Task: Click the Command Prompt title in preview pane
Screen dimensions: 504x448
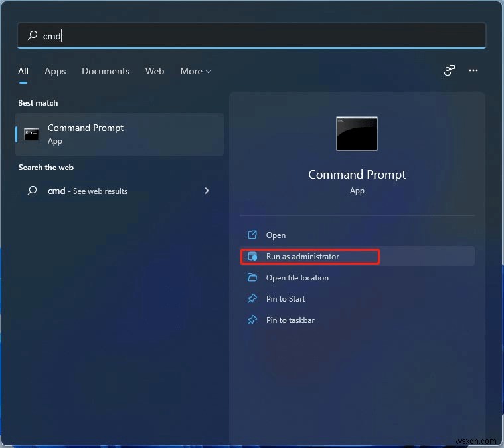Action: (x=357, y=175)
